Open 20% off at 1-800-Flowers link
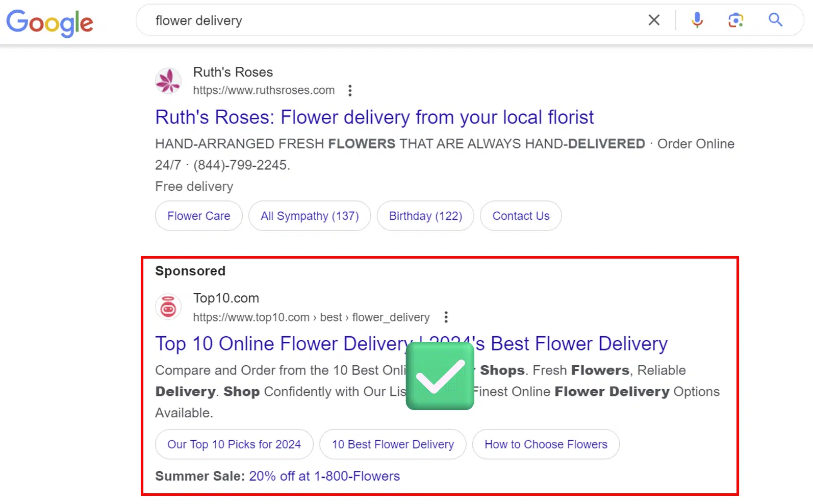813x504 pixels. coord(324,476)
